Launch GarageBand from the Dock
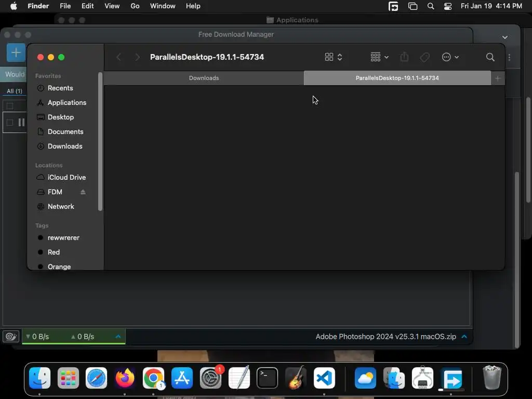The image size is (532, 399). coord(296,378)
